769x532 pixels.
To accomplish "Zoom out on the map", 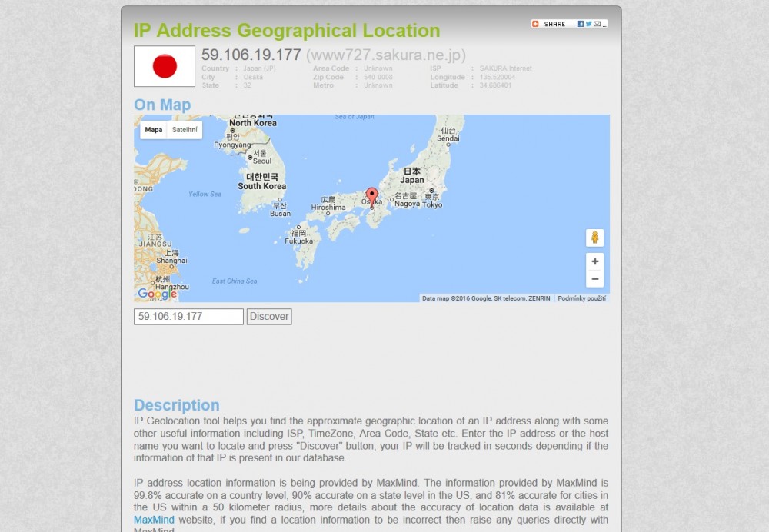I will pos(594,279).
